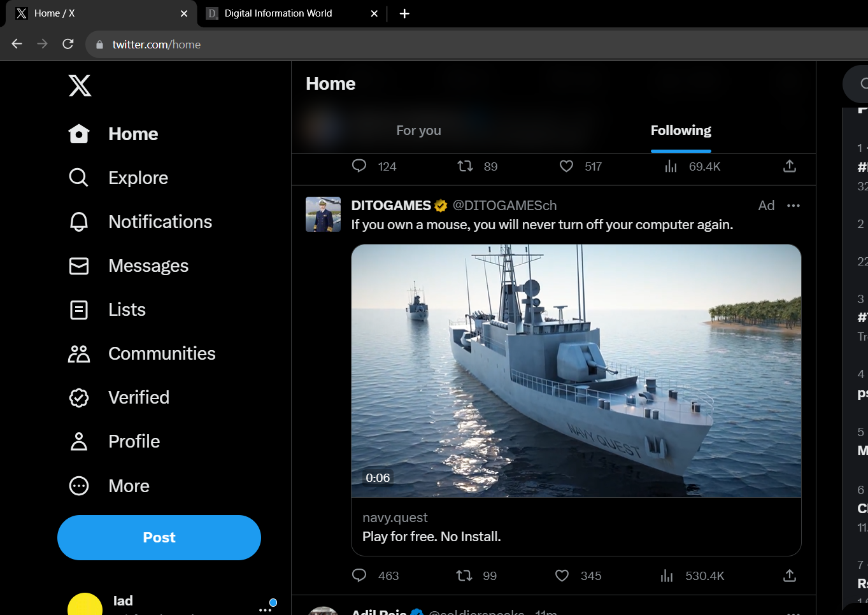Like the tweet with 517 likes

tap(566, 166)
